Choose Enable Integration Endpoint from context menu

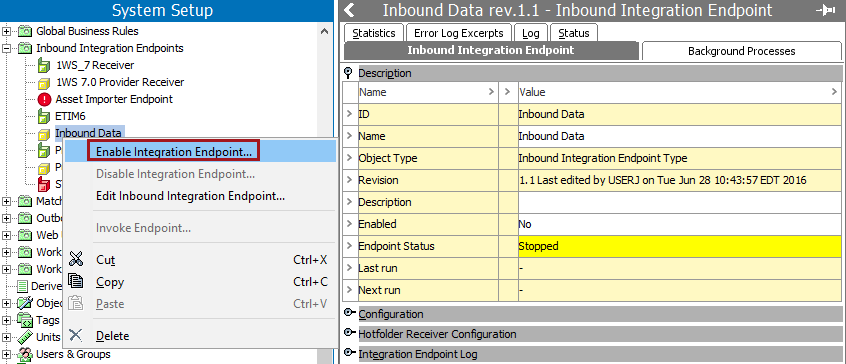coord(174,152)
